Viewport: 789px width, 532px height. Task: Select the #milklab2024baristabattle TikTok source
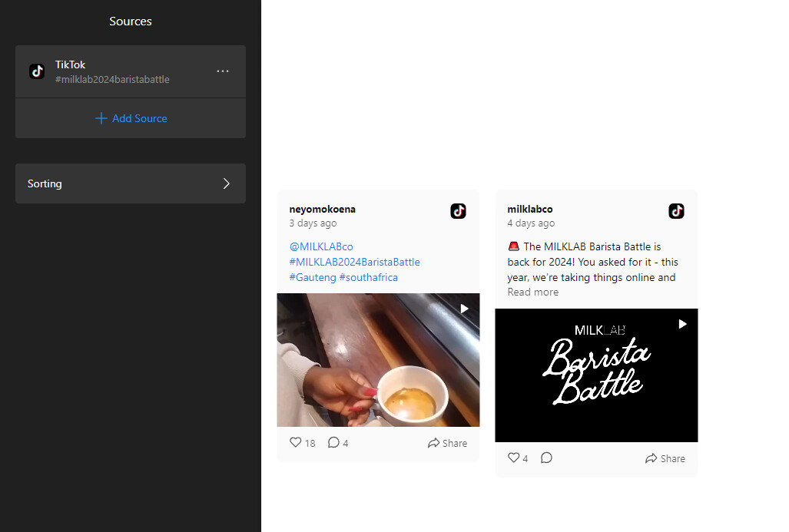pos(131,71)
